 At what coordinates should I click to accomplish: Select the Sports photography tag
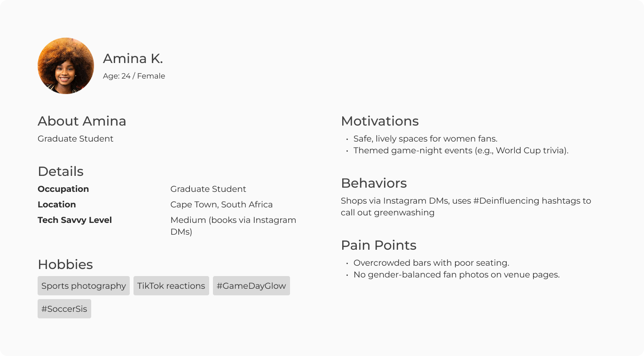point(84,286)
